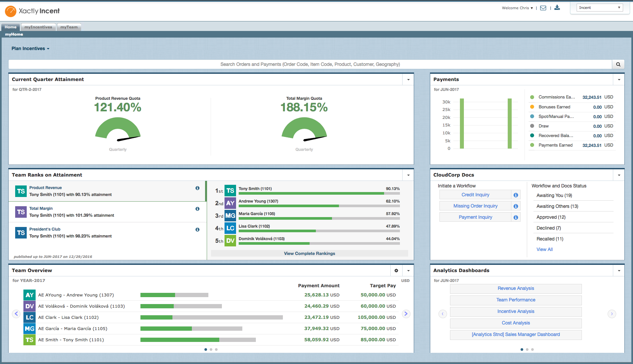Switch to the myIncentives tab
The image size is (633, 364).
pos(38,27)
